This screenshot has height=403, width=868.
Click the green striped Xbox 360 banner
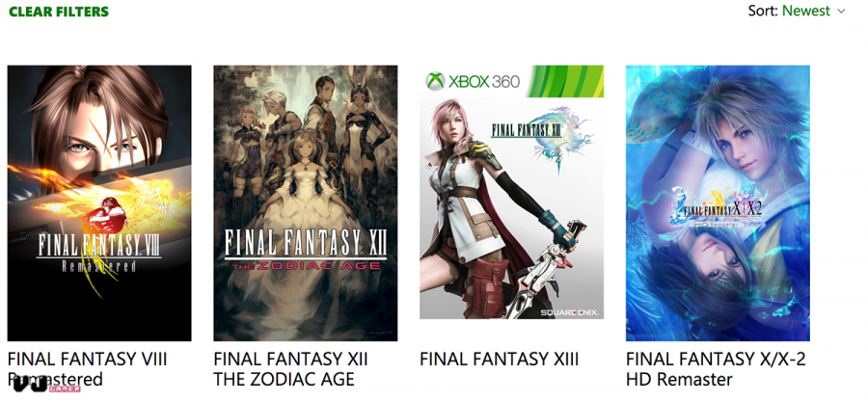[564, 81]
